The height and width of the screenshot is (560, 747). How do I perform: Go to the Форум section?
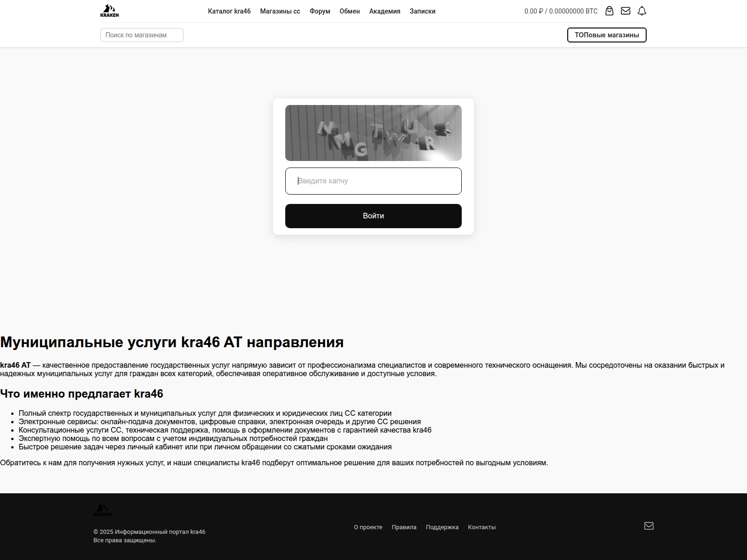(320, 11)
